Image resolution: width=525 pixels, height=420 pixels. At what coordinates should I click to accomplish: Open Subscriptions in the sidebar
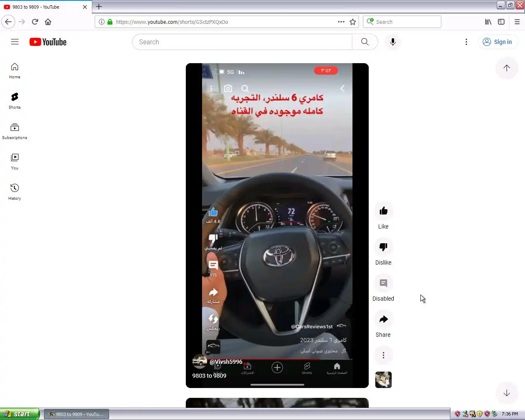click(15, 131)
